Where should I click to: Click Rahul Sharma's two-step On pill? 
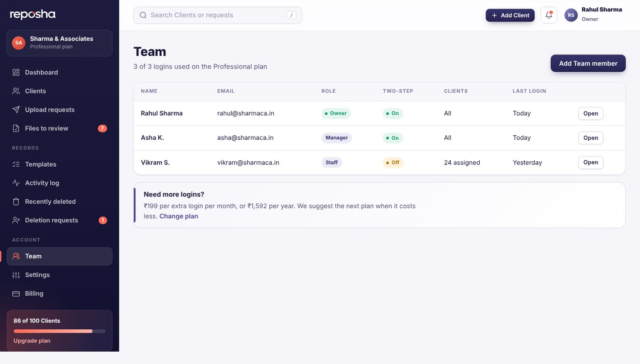point(392,113)
